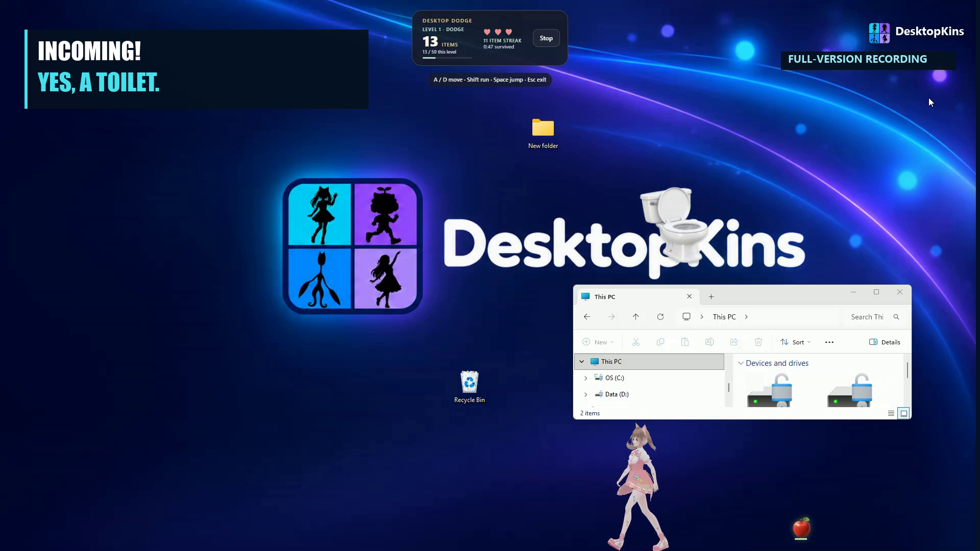The image size is (980, 551).
Task: Open the New folder desktop icon
Action: 543,134
